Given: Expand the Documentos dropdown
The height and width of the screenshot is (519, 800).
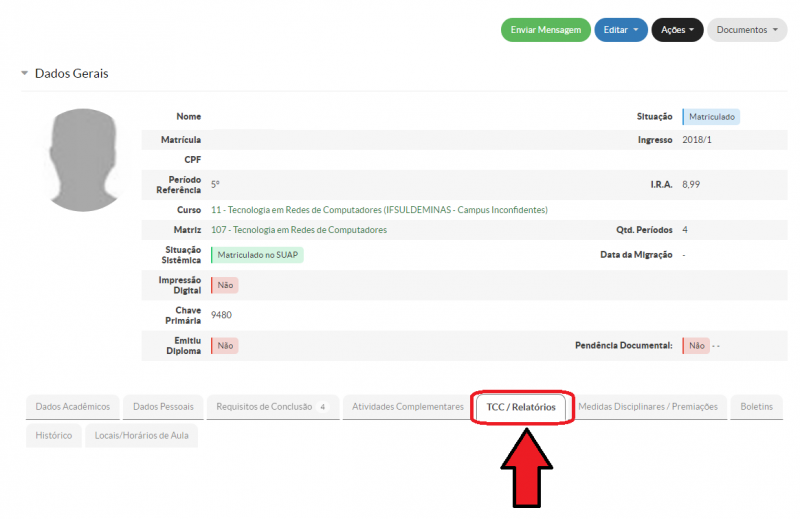Looking at the screenshot, I should [747, 30].
